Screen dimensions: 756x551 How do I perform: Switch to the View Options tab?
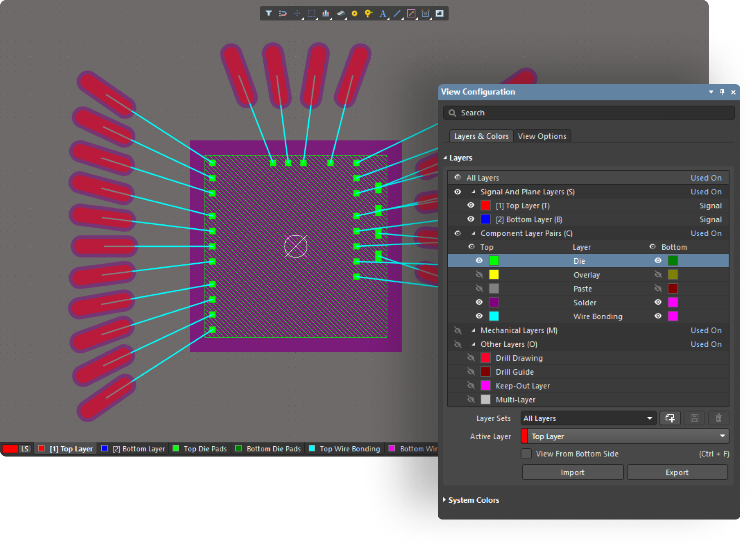tap(542, 136)
